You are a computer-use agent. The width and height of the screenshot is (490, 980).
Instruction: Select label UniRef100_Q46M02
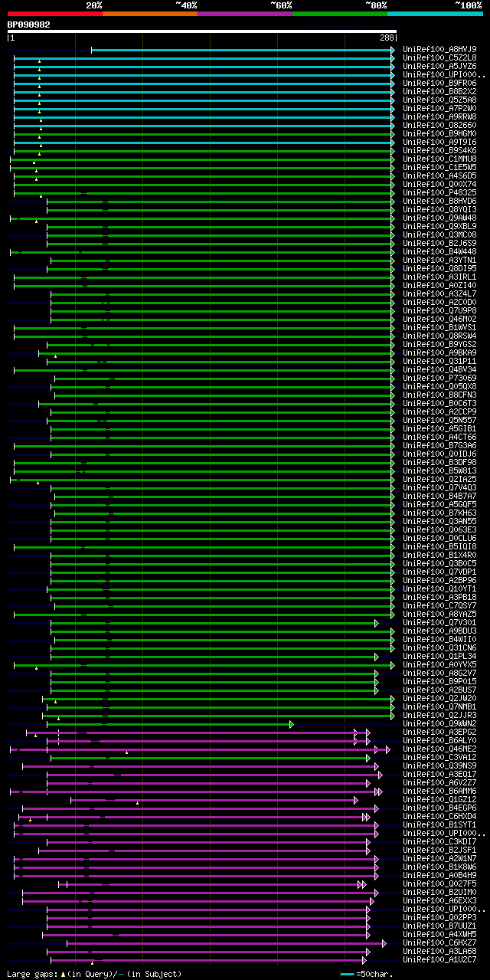(439, 320)
